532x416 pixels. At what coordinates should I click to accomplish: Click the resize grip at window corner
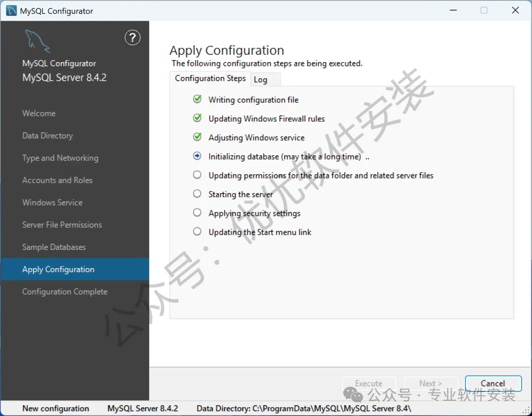point(527,411)
